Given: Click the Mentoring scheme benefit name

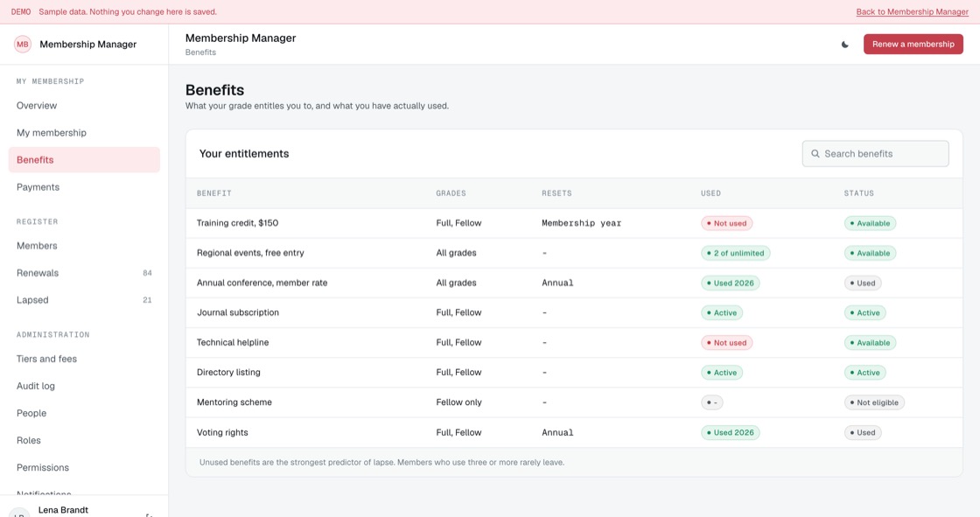Looking at the screenshot, I should [x=234, y=402].
